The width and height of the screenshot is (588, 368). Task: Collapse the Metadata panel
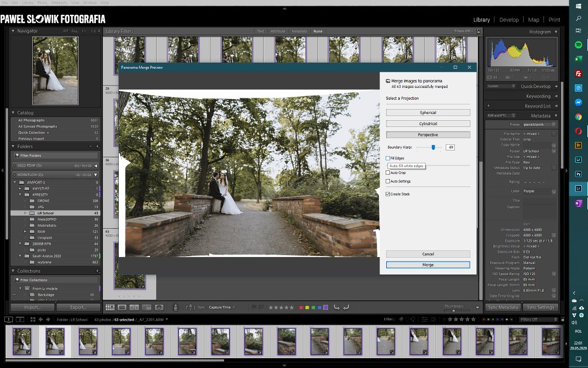click(556, 116)
